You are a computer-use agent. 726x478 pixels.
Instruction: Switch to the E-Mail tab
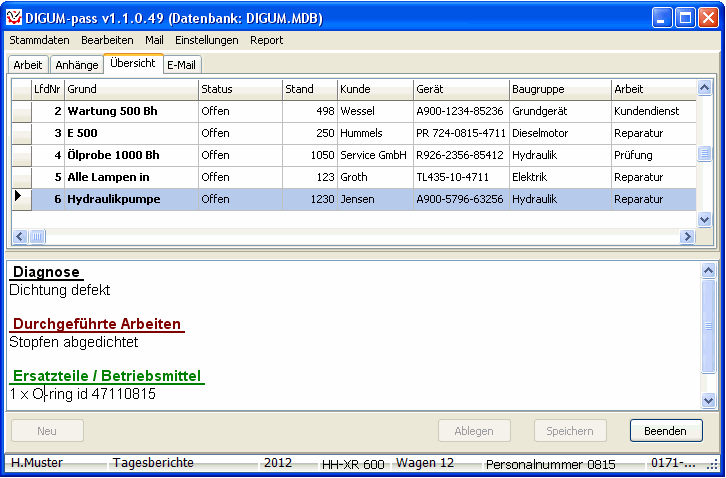point(182,65)
